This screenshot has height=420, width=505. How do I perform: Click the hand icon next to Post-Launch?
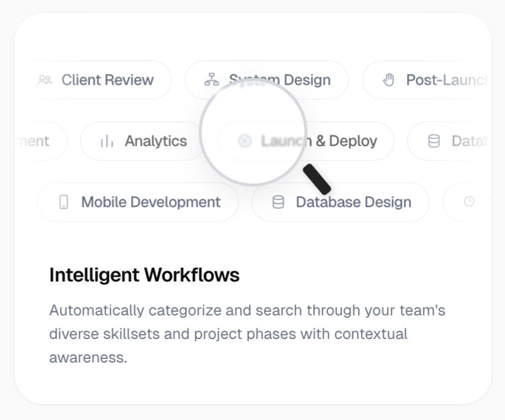point(389,80)
